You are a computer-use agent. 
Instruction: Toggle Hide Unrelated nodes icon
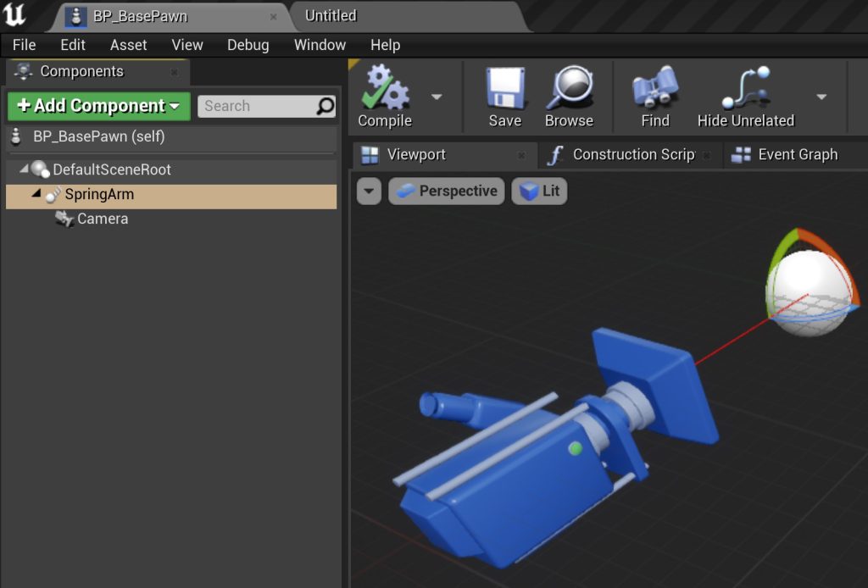click(x=745, y=88)
